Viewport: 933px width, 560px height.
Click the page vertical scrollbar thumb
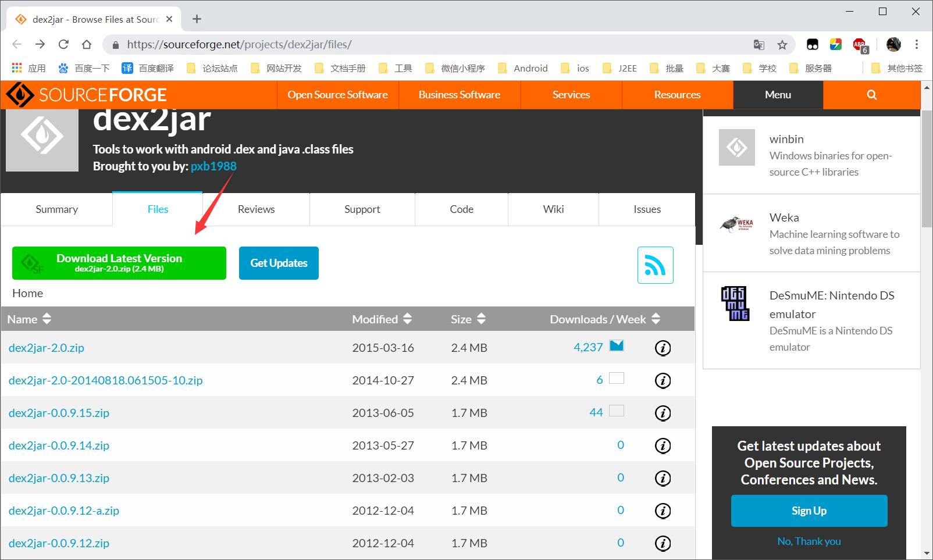(x=927, y=169)
